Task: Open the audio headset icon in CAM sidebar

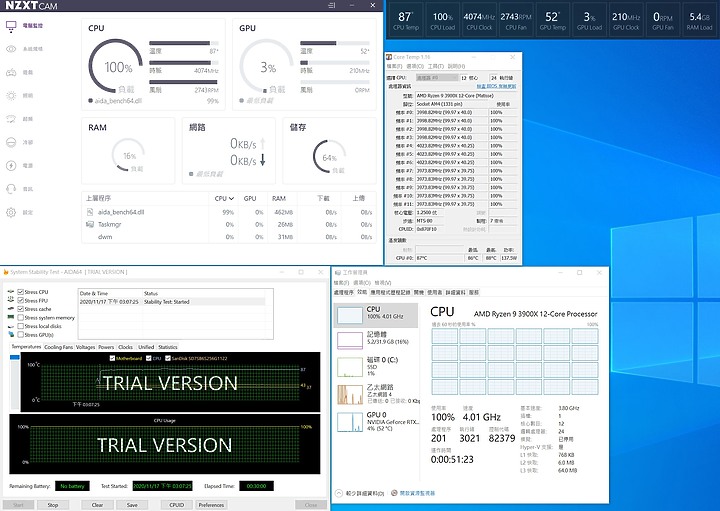Action: (11, 189)
